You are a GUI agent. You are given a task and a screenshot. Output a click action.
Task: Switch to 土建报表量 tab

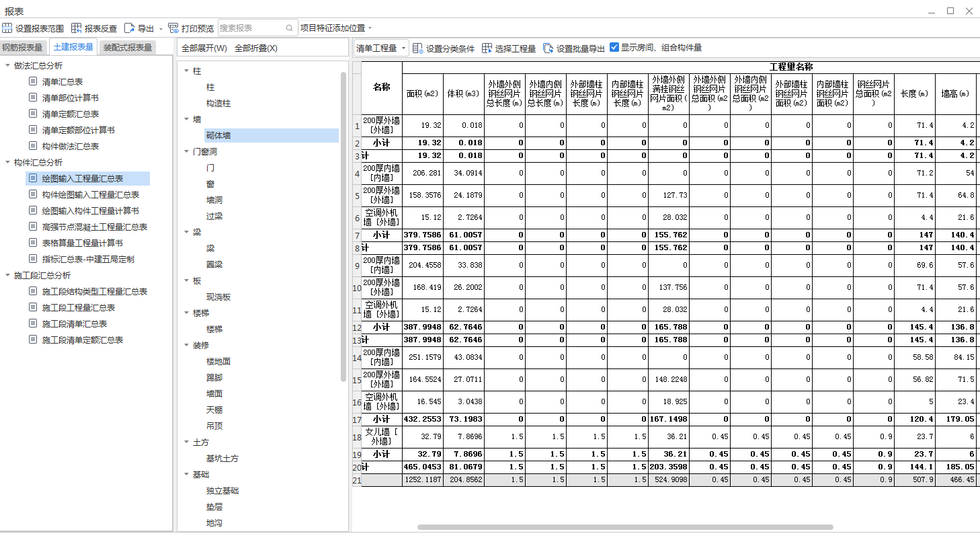(x=73, y=46)
